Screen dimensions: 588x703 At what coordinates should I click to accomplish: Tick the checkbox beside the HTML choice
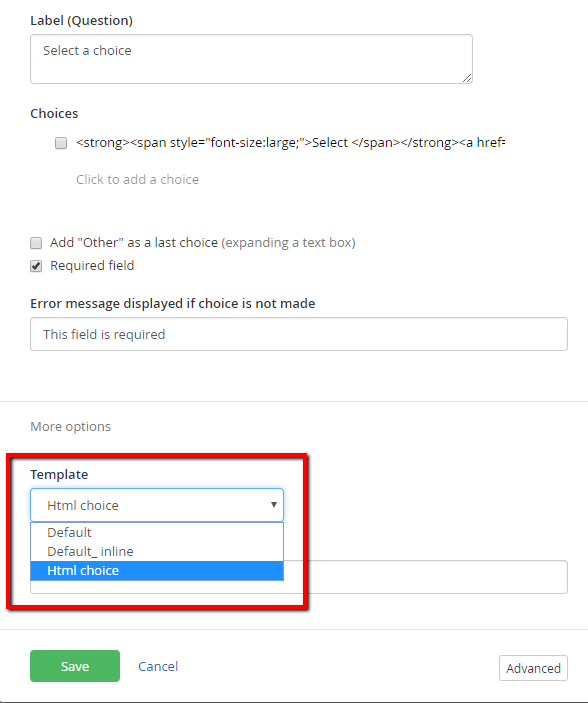tap(61, 143)
